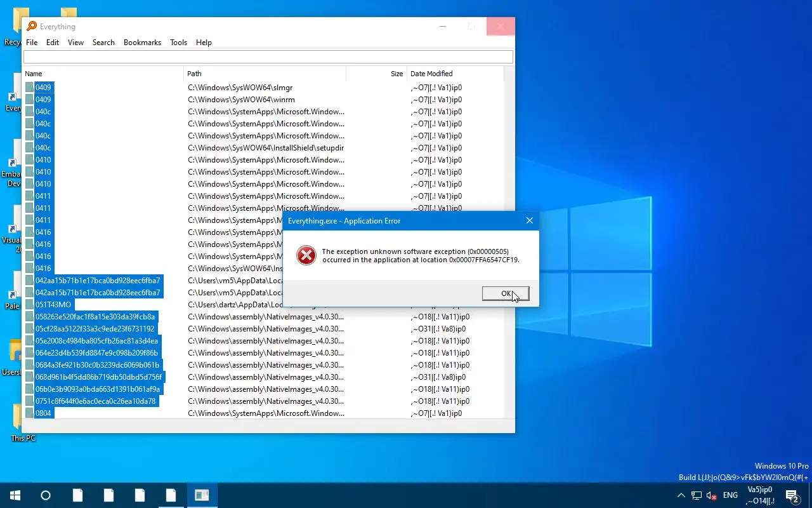This screenshot has width=812, height=508.
Task: Select file name 068d961b4f5dd86b719db50dbd5d756f
Action: click(x=98, y=377)
